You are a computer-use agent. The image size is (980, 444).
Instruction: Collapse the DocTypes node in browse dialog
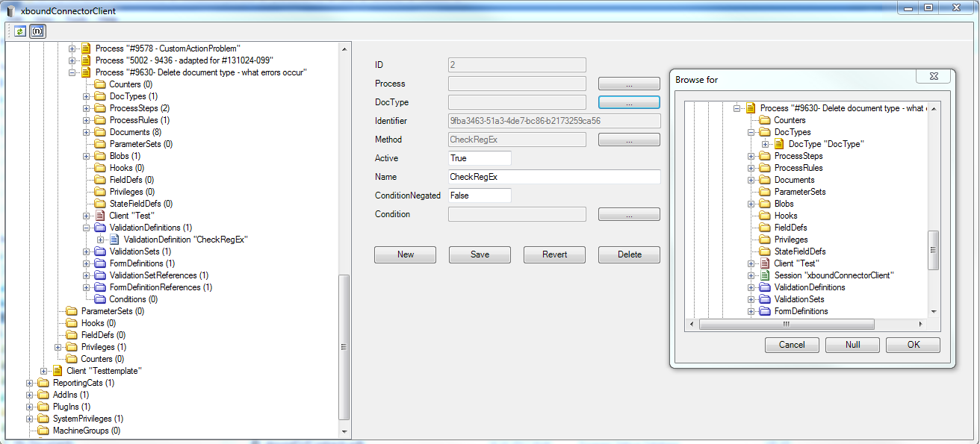click(x=751, y=132)
